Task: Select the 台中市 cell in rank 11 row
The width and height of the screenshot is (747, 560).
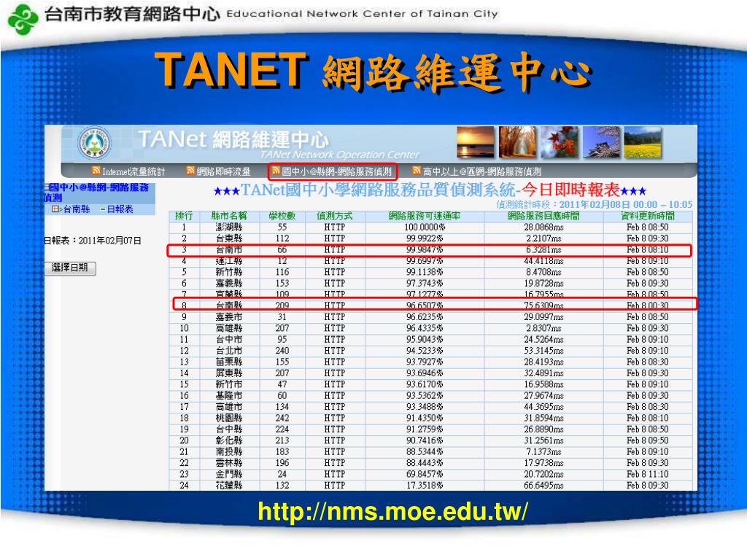Action: click(229, 340)
